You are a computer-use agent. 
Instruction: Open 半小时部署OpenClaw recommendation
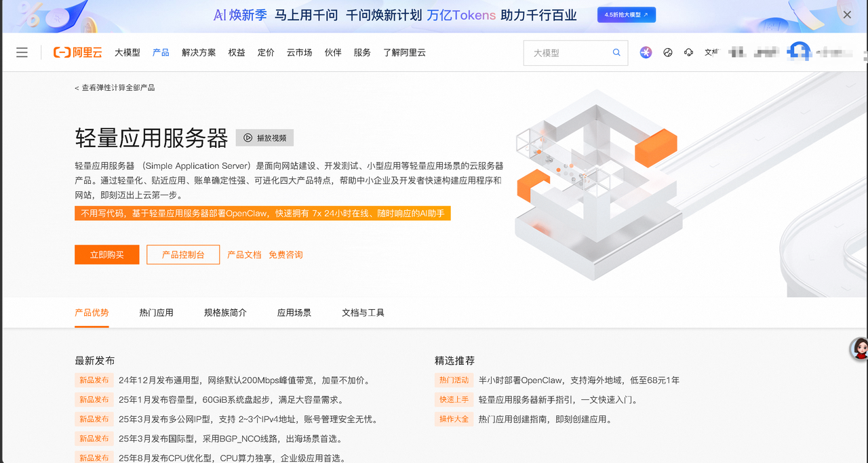click(579, 380)
